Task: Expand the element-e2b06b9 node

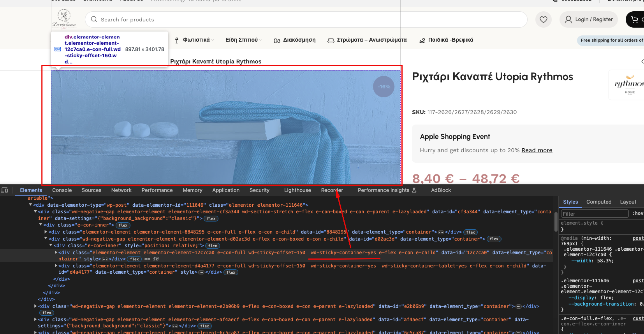Action: pyautogui.click(x=35, y=306)
